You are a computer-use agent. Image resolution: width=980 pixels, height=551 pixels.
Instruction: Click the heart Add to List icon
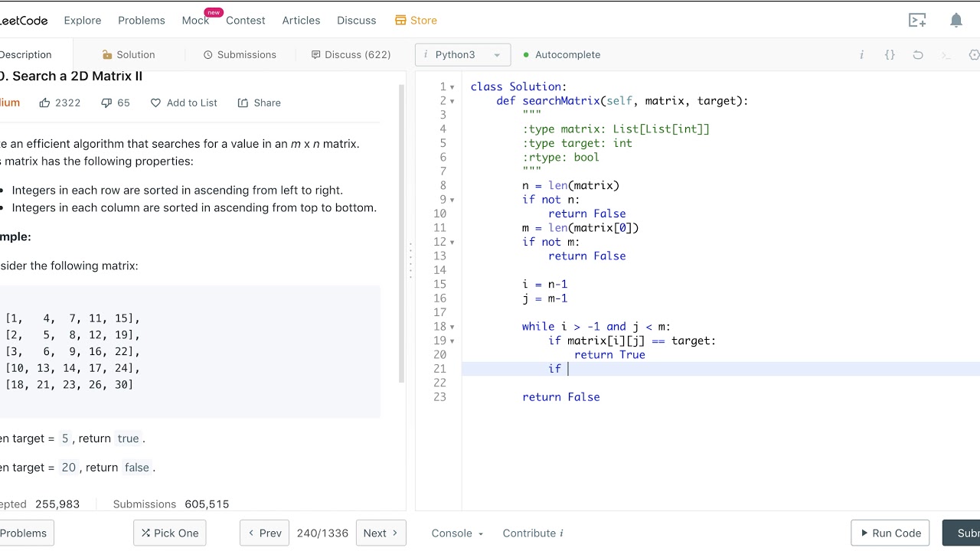(155, 103)
